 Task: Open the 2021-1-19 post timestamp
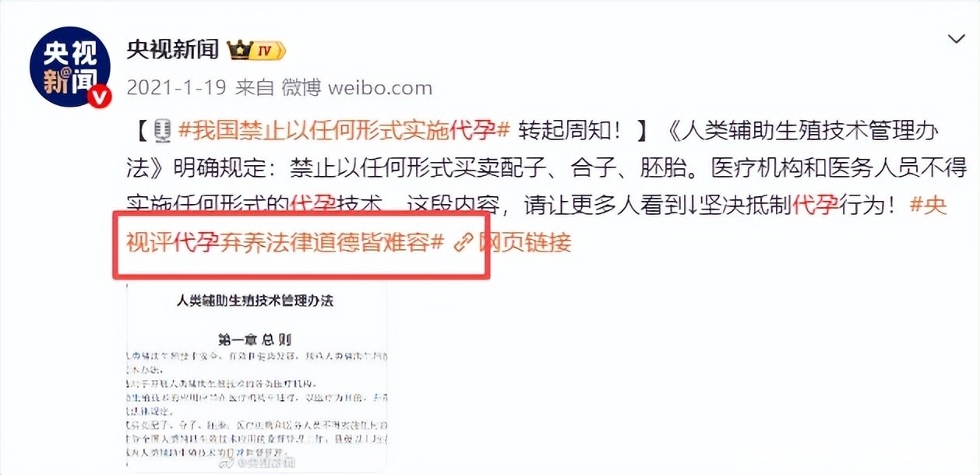point(176,88)
